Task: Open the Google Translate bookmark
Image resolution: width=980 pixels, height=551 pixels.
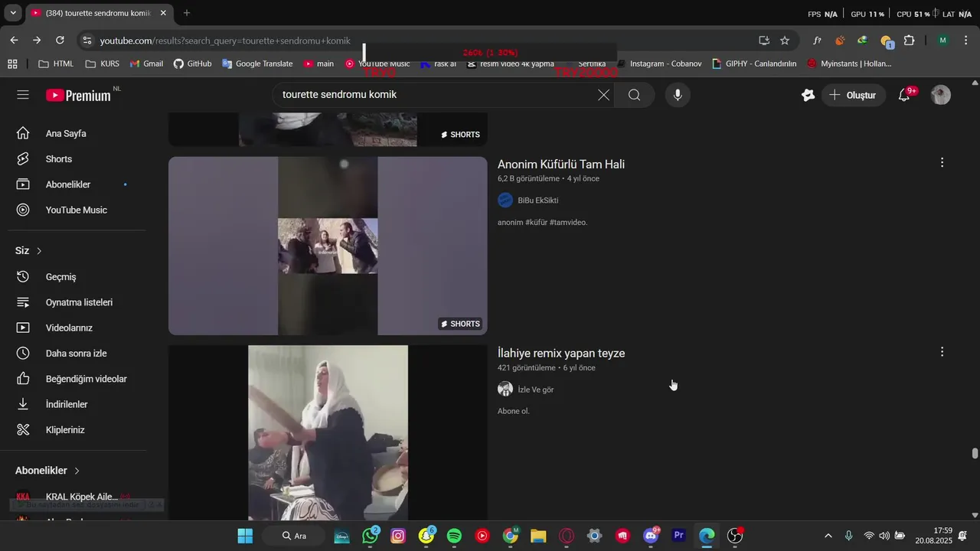Action: [257, 64]
